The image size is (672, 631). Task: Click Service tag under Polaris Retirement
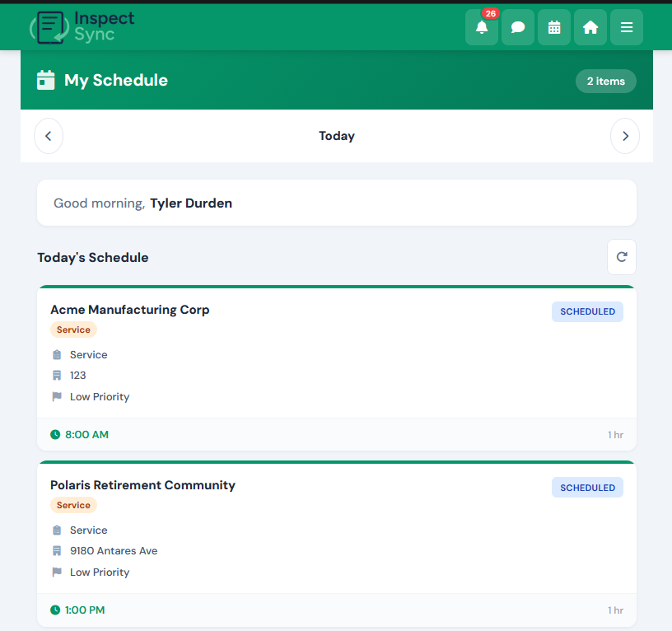tap(73, 505)
